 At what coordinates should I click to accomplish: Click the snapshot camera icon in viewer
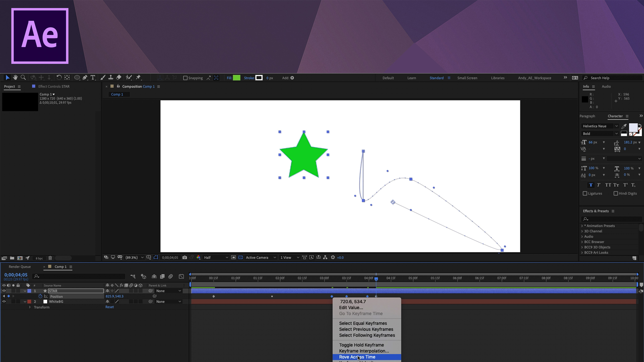point(185,257)
